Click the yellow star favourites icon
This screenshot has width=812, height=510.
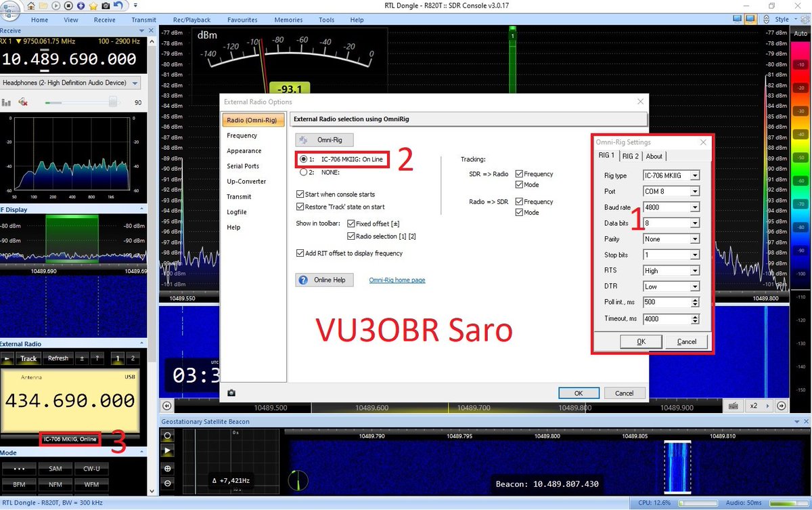pos(93,6)
